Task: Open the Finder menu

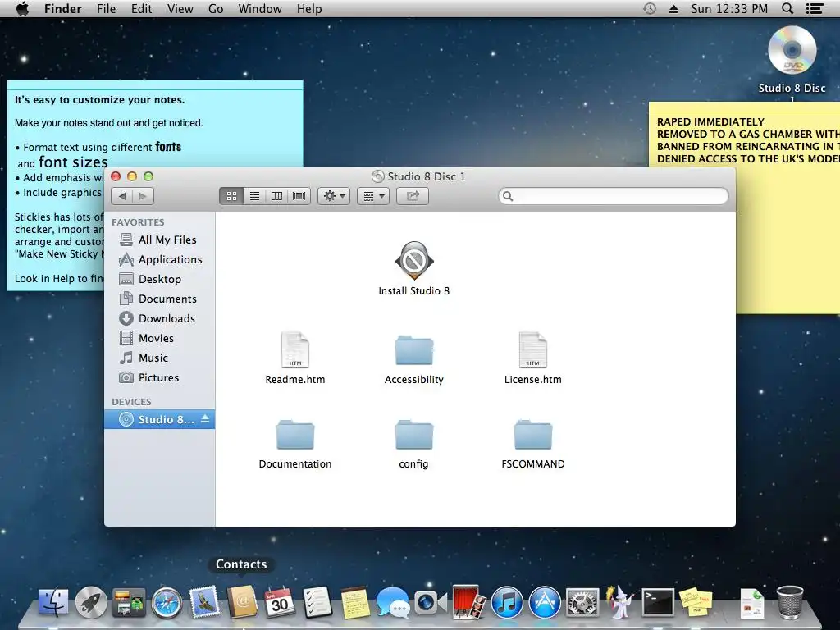Action: 62,9
